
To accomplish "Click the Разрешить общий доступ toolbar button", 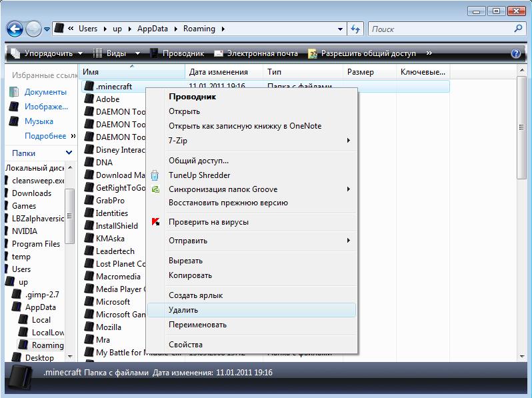I will pos(363,53).
